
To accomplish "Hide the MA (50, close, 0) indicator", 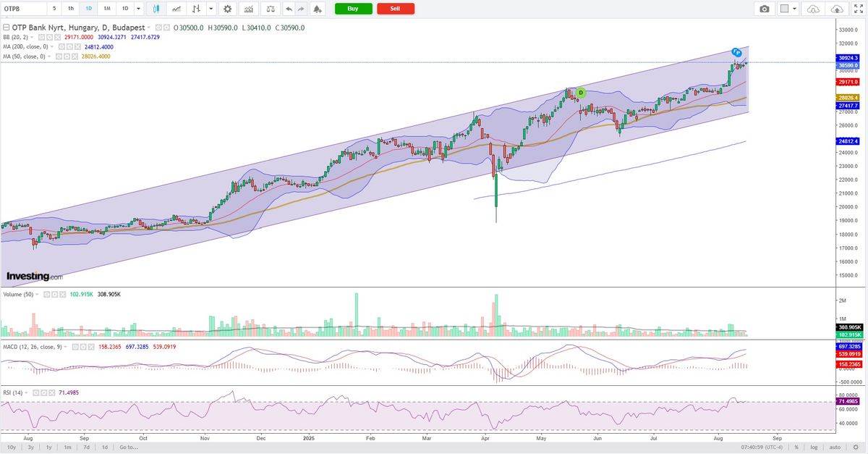I will tap(59, 56).
